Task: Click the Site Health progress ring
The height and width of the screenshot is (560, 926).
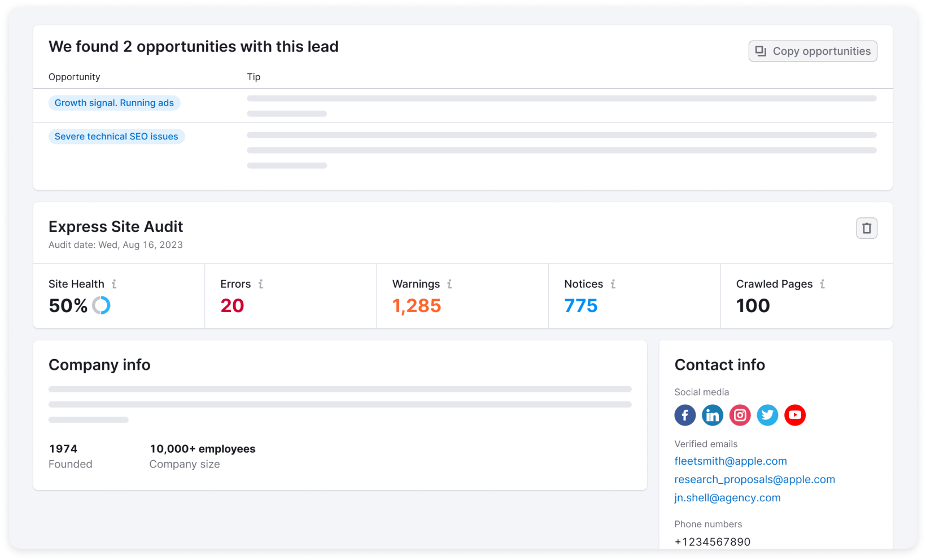Action: (101, 305)
